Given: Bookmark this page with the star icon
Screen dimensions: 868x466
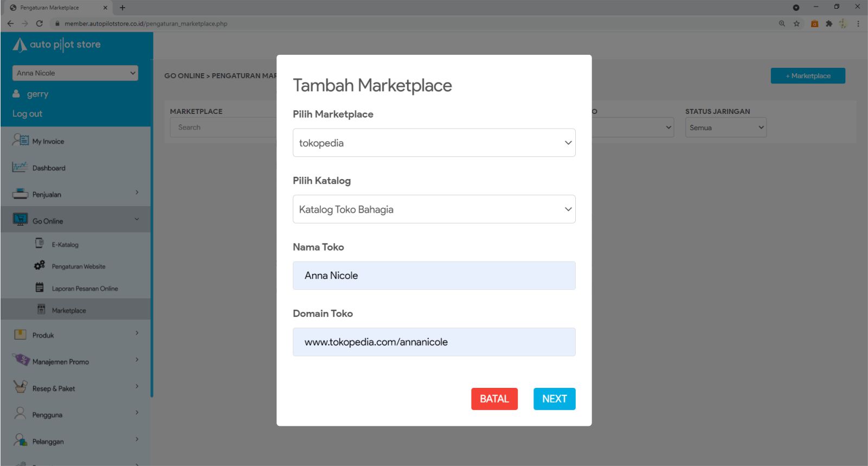Looking at the screenshot, I should (x=796, y=23).
